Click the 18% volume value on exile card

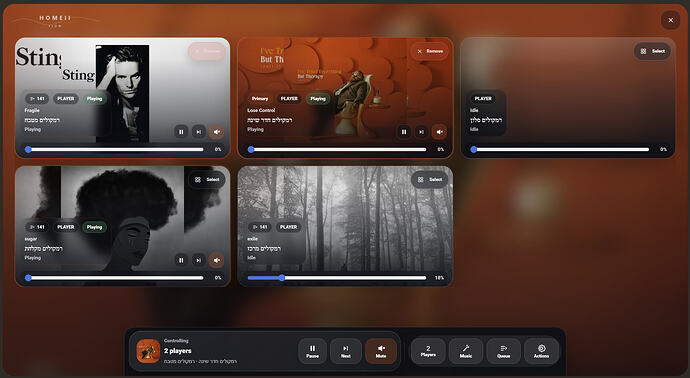point(439,278)
